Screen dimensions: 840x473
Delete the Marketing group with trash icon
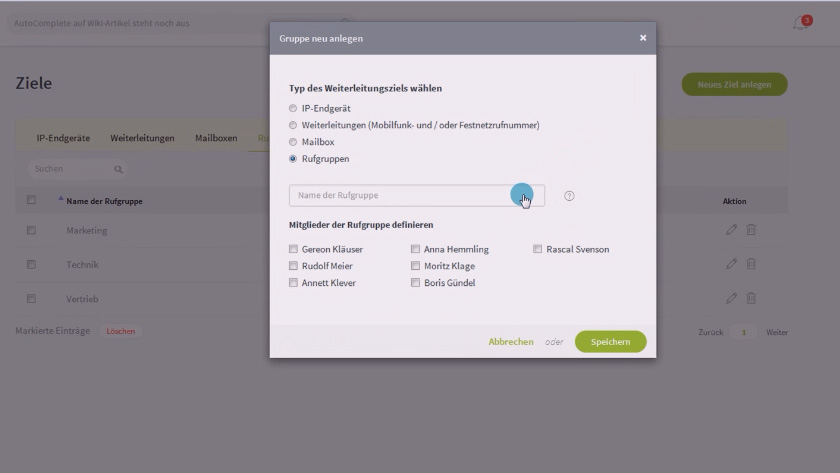[751, 230]
